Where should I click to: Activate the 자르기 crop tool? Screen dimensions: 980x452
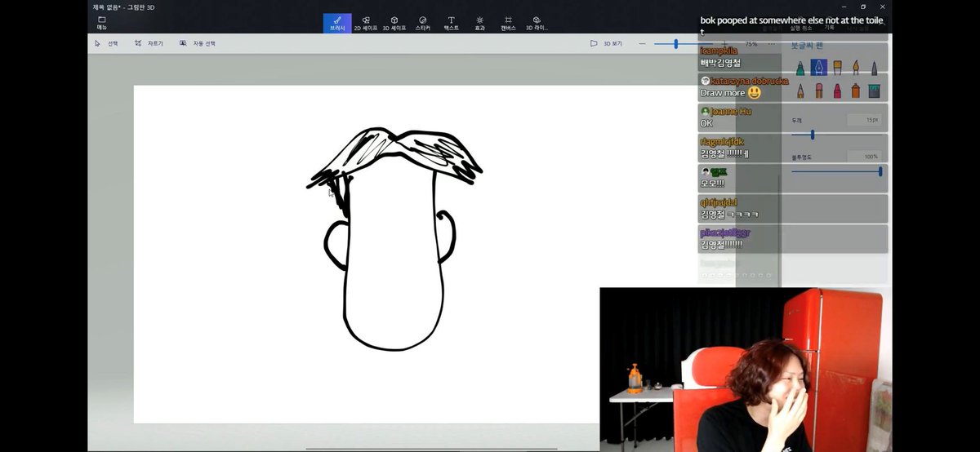(x=149, y=43)
